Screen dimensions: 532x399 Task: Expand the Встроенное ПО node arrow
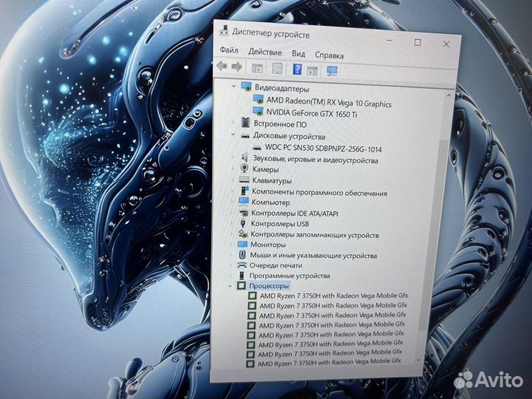[x=233, y=123]
